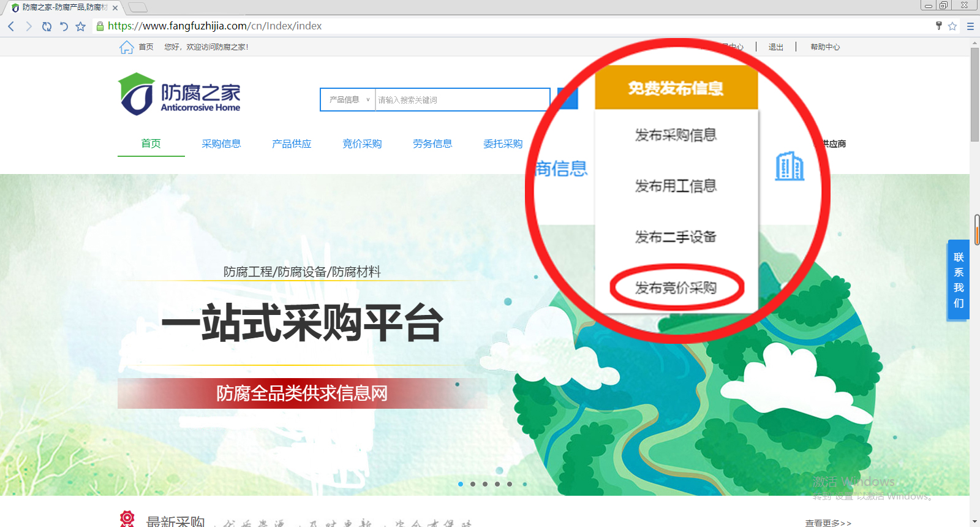The width and height of the screenshot is (980, 527).
Task: Choose 发布采购信息 menu entry
Action: pos(676,135)
